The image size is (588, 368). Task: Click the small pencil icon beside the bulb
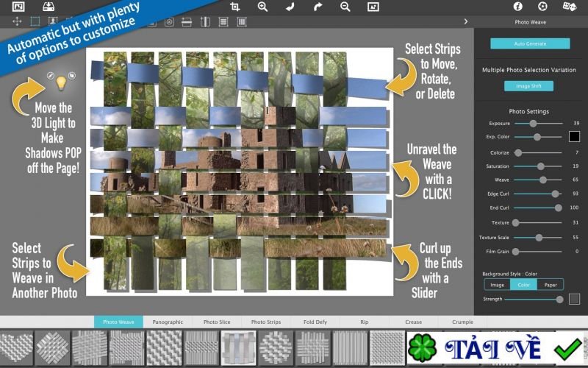coord(51,76)
